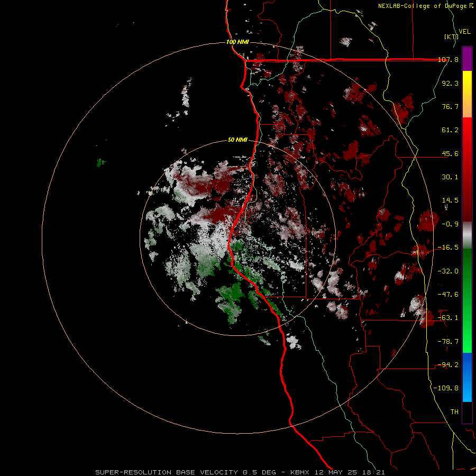Viewport: 476px width, 476px height.
Task: Click the 14.5 velocity scale value
Action: [x=450, y=200]
